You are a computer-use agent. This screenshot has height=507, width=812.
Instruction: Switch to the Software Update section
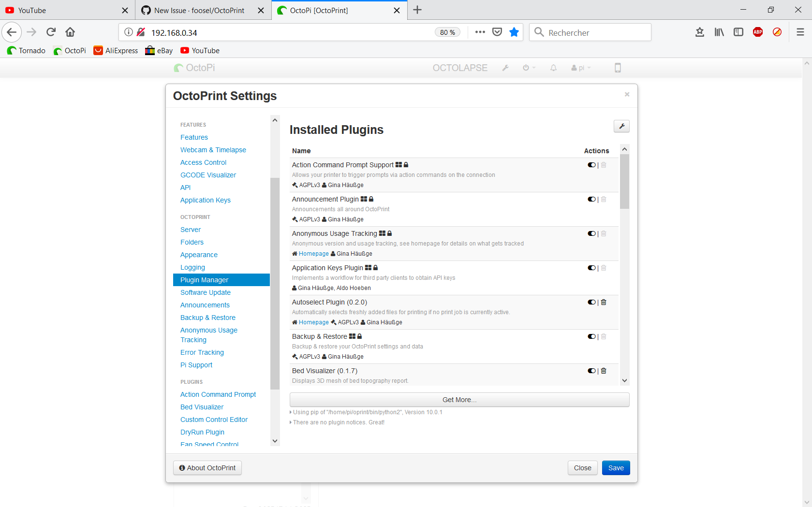click(205, 292)
